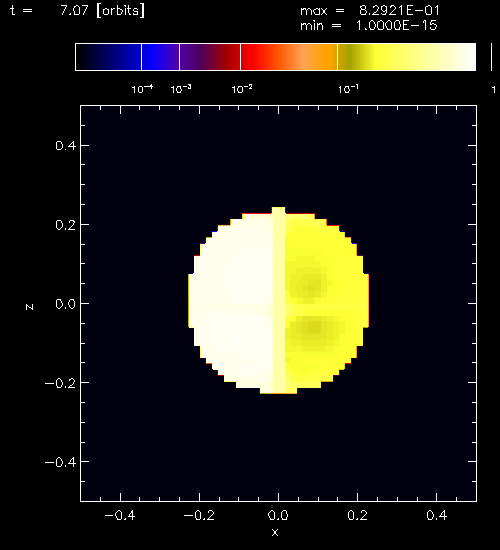Click the 10^-4 colorbar tick label

142,89
